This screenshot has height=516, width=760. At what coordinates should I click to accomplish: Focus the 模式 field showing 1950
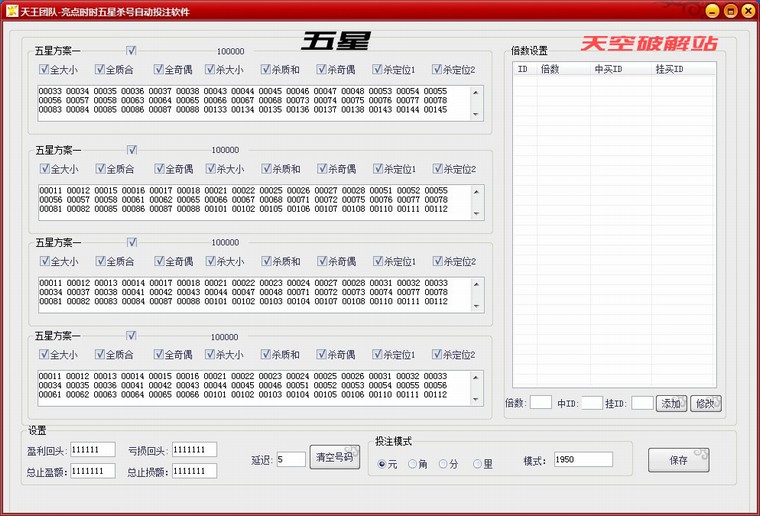581,460
